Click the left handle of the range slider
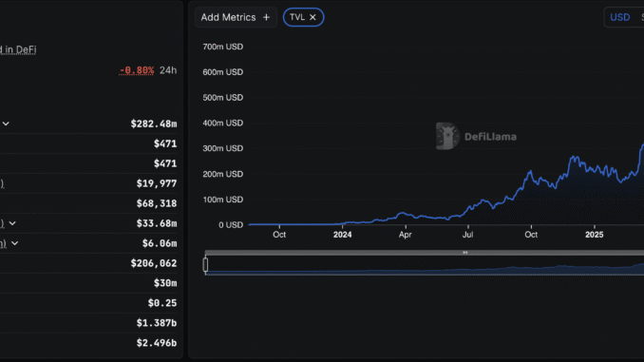 [205, 265]
